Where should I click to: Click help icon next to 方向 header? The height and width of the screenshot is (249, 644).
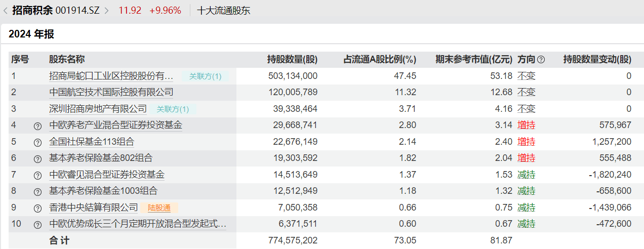[541, 59]
